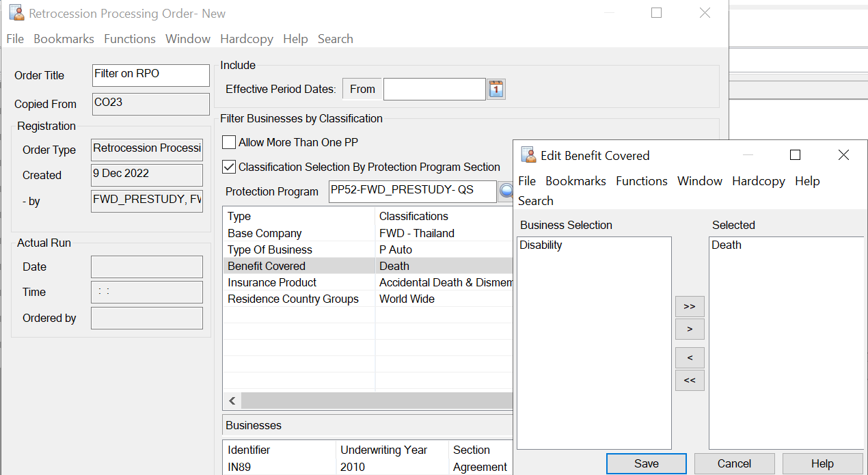Image resolution: width=868 pixels, height=475 pixels.
Task: Cancel the Edit Benefit Covered dialog
Action: coord(734,463)
